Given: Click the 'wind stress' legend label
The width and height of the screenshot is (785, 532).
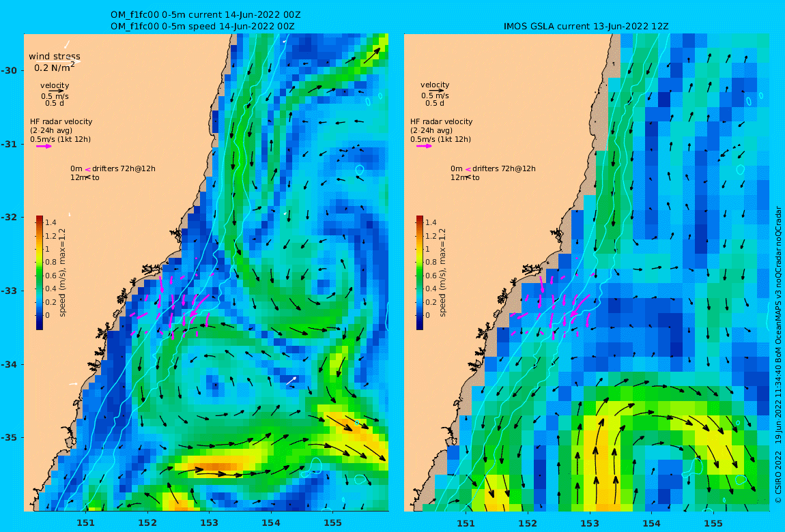Looking at the screenshot, I should [54, 57].
